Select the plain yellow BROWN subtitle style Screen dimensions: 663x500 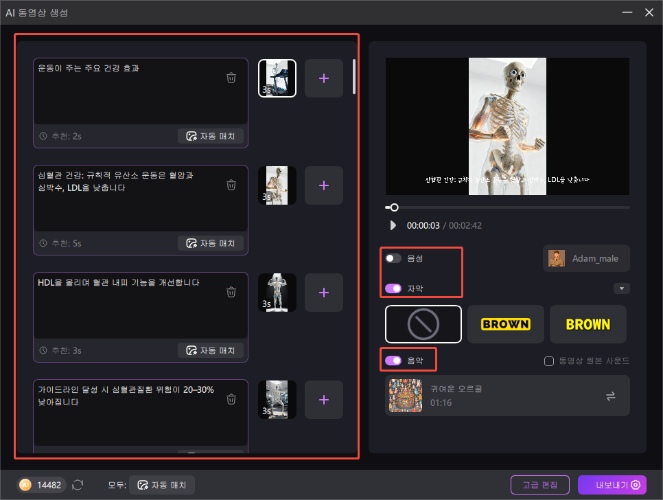coord(588,324)
